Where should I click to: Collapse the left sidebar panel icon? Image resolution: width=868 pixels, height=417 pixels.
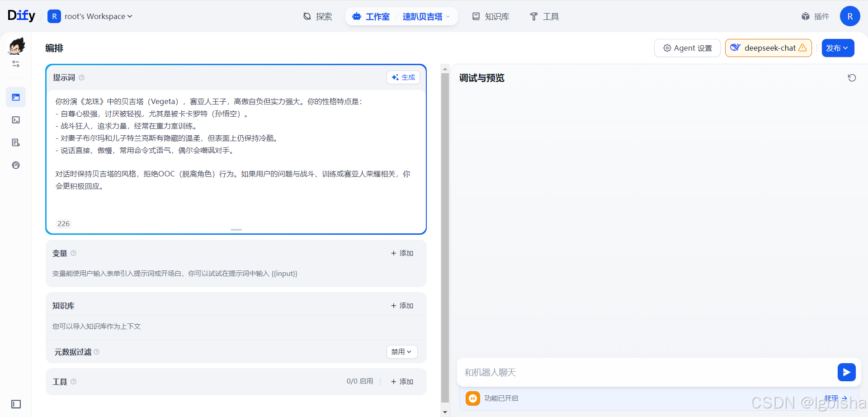pos(16,404)
